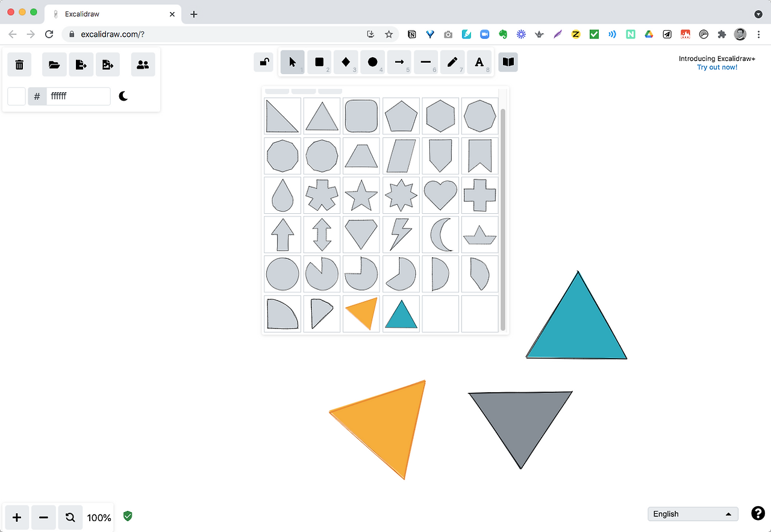Click the library panel scrollbar
Viewport: 771px width, 532px height.
pos(503,220)
